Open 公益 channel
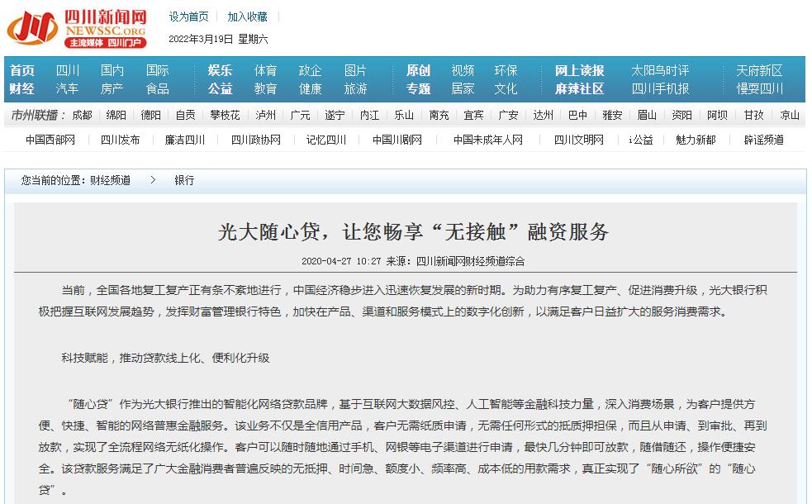This screenshot has height=504, width=812. (x=220, y=89)
